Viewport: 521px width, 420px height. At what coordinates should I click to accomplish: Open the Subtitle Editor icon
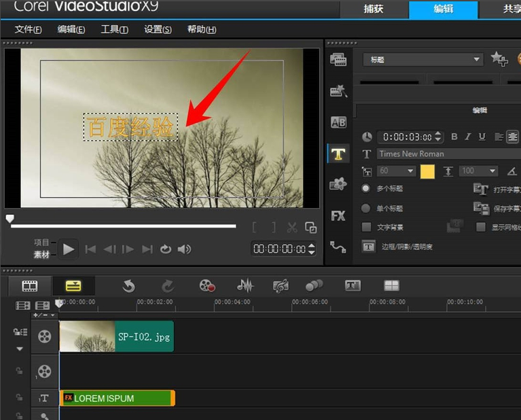point(353,285)
